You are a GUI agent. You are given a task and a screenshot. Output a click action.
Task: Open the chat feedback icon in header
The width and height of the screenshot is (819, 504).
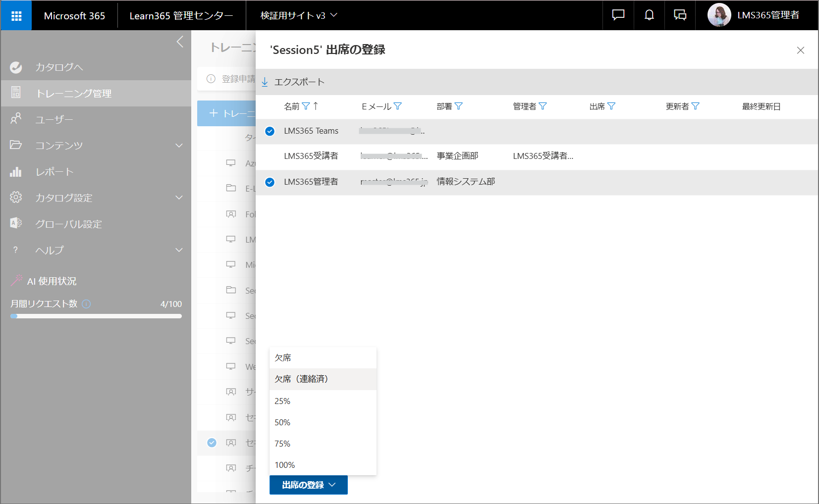coord(618,15)
